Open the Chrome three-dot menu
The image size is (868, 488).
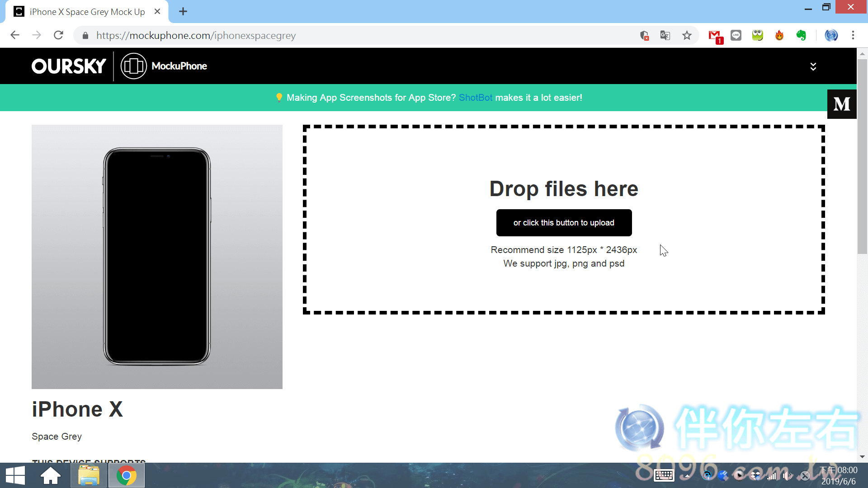[853, 35]
